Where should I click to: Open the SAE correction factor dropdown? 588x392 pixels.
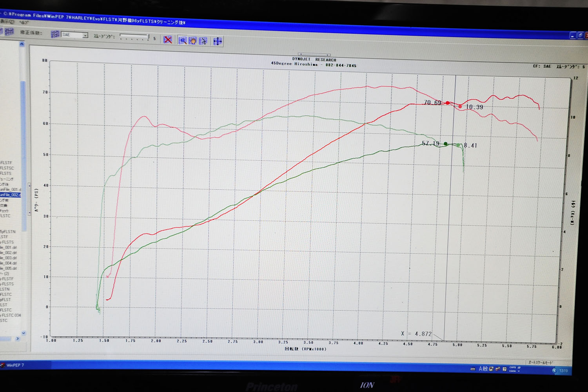pyautogui.click(x=85, y=35)
